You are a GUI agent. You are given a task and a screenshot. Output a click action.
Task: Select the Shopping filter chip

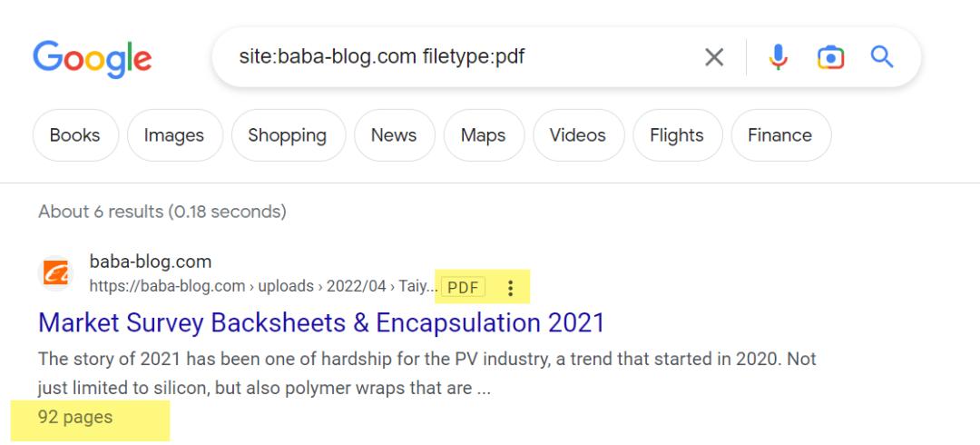pyautogui.click(x=287, y=135)
